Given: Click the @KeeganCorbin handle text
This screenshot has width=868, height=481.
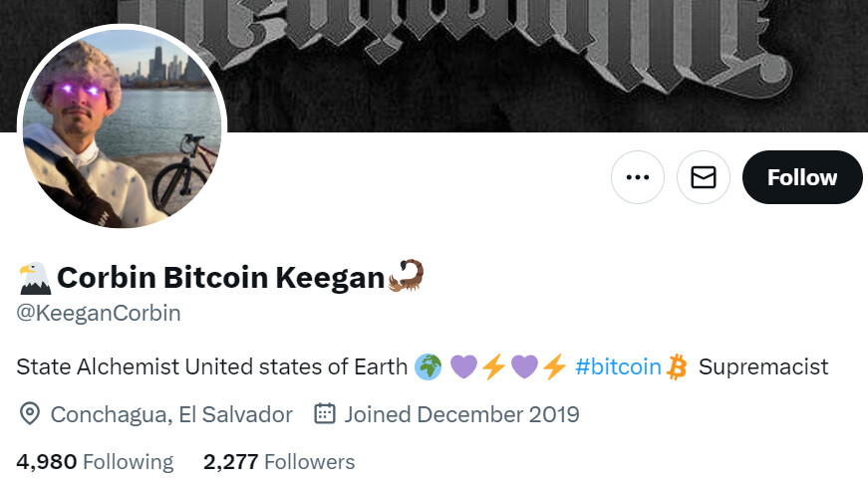Looking at the screenshot, I should 99,313.
